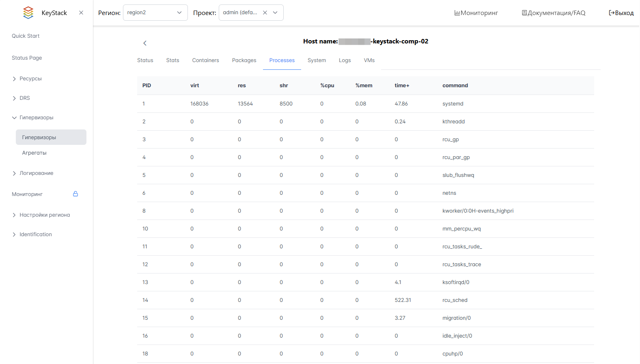Close the sidebar with the X icon
This screenshot has width=640, height=364.
(x=81, y=13)
